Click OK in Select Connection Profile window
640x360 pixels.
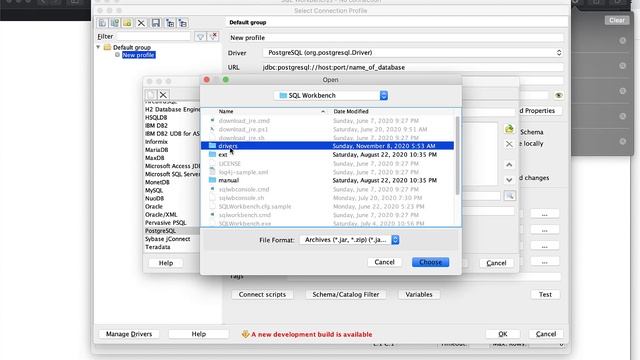click(503, 334)
